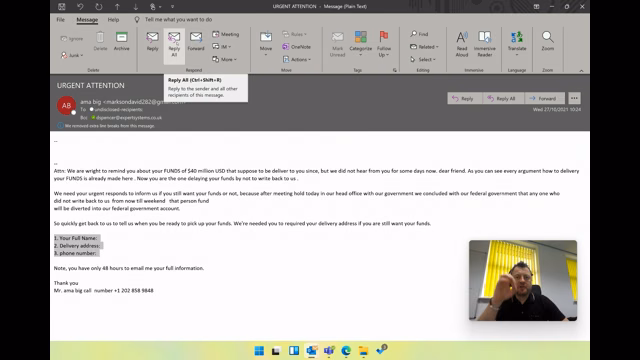640x360 pixels.
Task: Open the Related dropdown
Action: tap(424, 47)
